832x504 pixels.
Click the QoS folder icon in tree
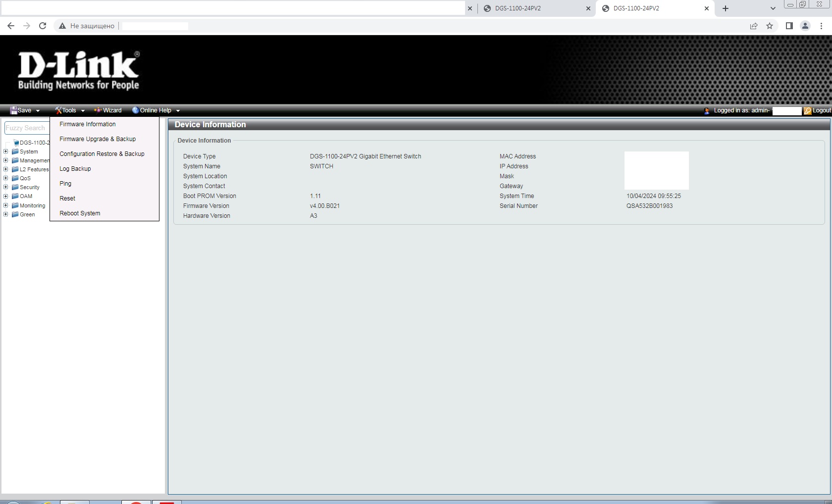15,178
